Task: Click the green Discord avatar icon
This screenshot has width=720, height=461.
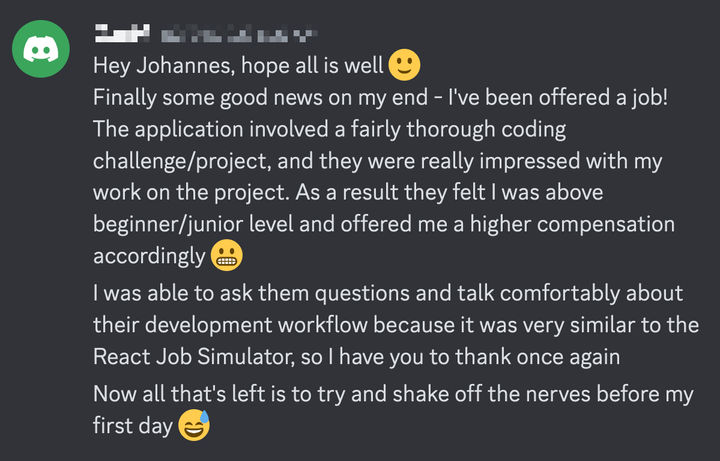Action: click(42, 50)
